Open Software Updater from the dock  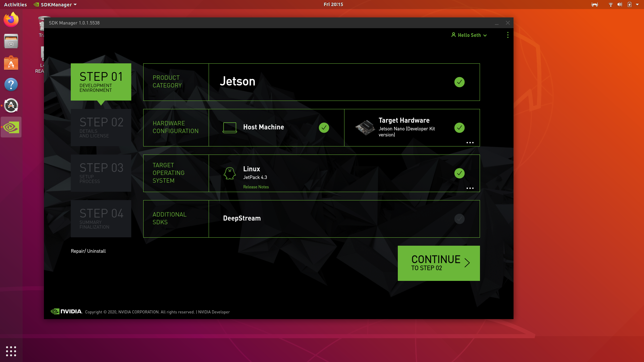[x=11, y=106]
